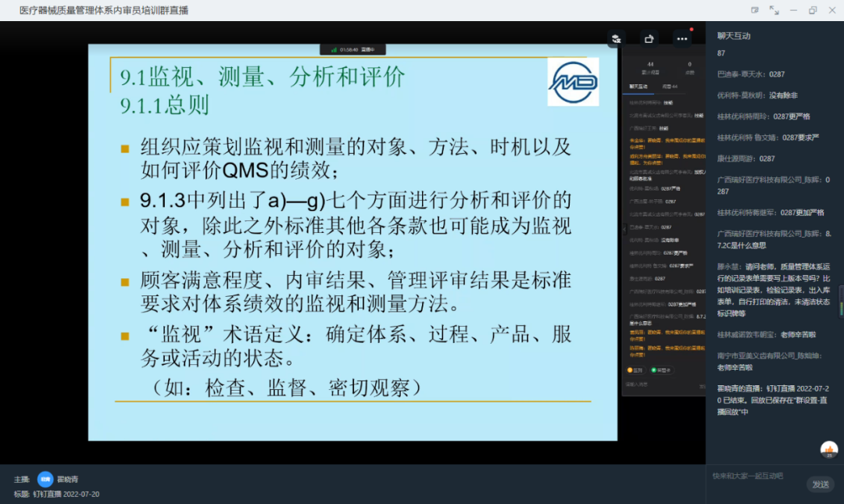The width and height of the screenshot is (844, 504).
Task: Click the 标题 钉钉直播 2022-07-20 title line
Action: tap(56, 494)
